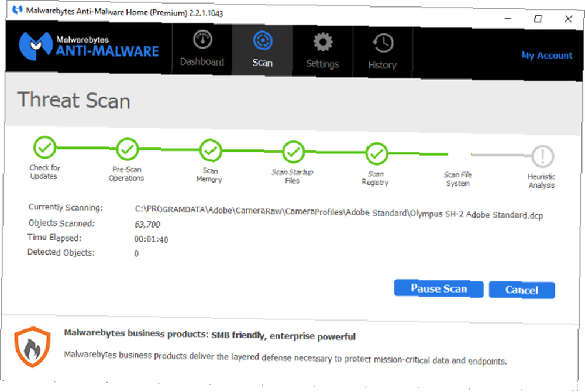585x392 pixels.
Task: Click the Scan Registry checkmark icon
Action: [377, 154]
